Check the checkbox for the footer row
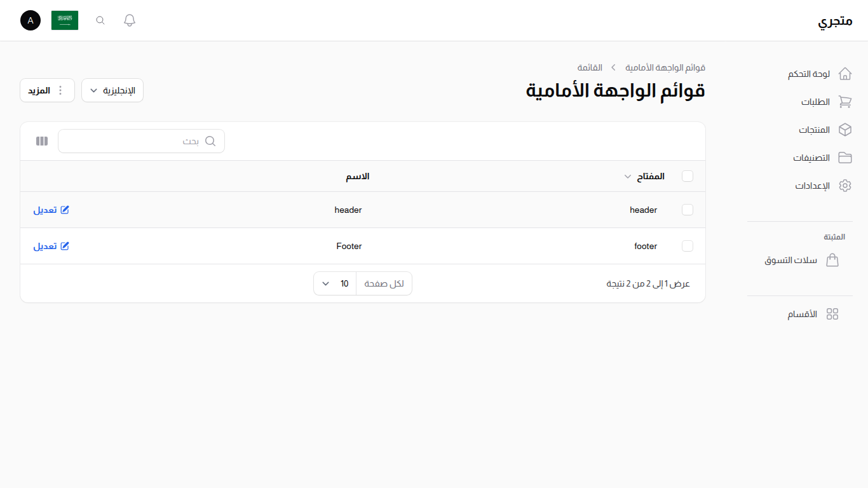This screenshot has height=488, width=868. coord(688,246)
